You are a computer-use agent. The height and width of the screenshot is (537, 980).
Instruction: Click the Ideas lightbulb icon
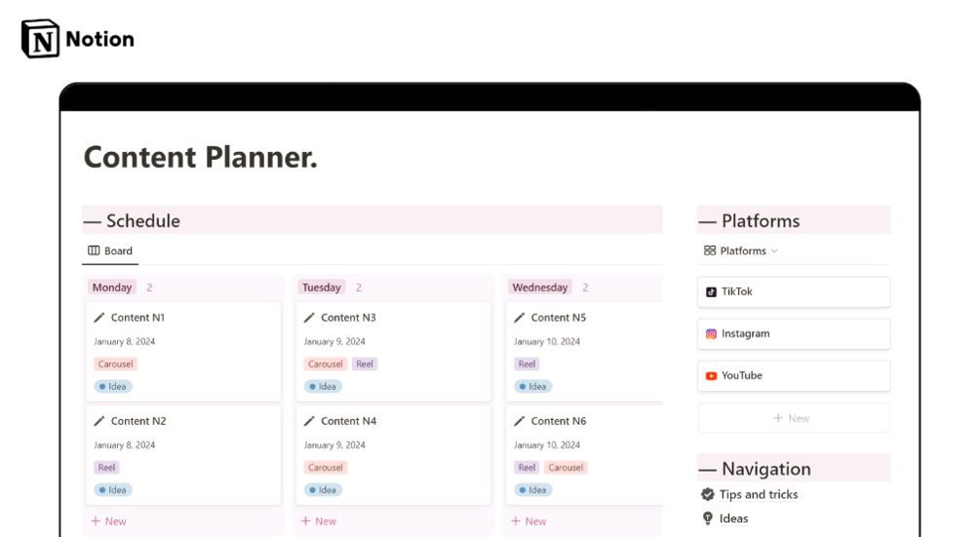coord(708,518)
